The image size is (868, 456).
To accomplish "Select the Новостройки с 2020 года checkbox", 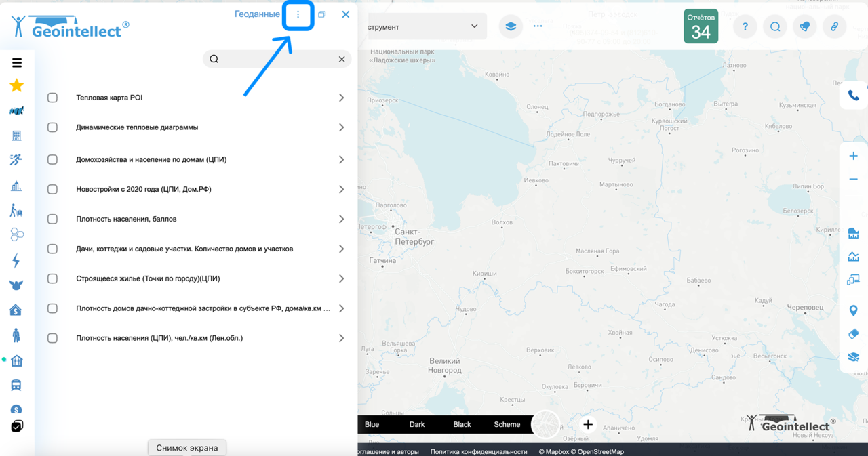I will 52,189.
